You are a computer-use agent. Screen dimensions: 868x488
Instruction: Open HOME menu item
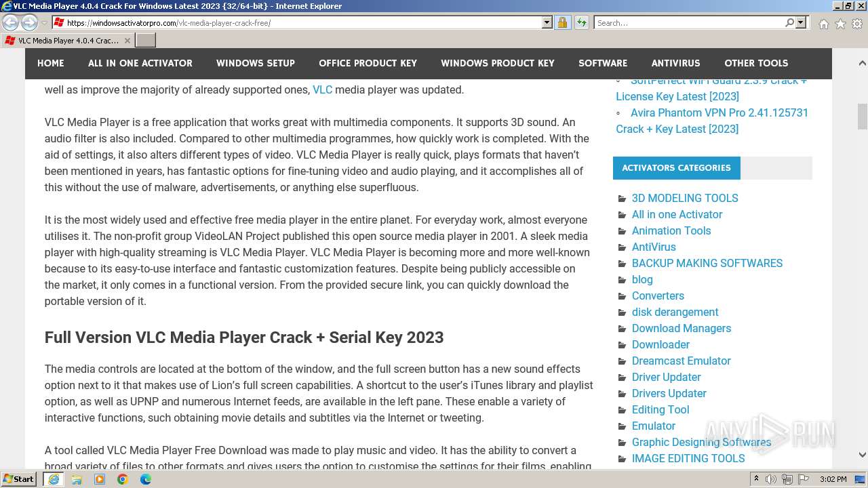(51, 63)
